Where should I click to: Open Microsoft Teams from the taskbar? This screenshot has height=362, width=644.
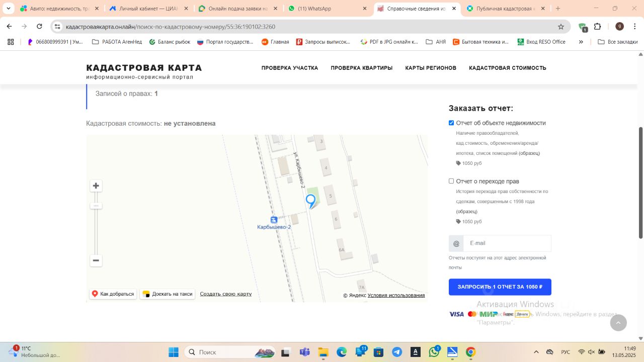point(304,352)
